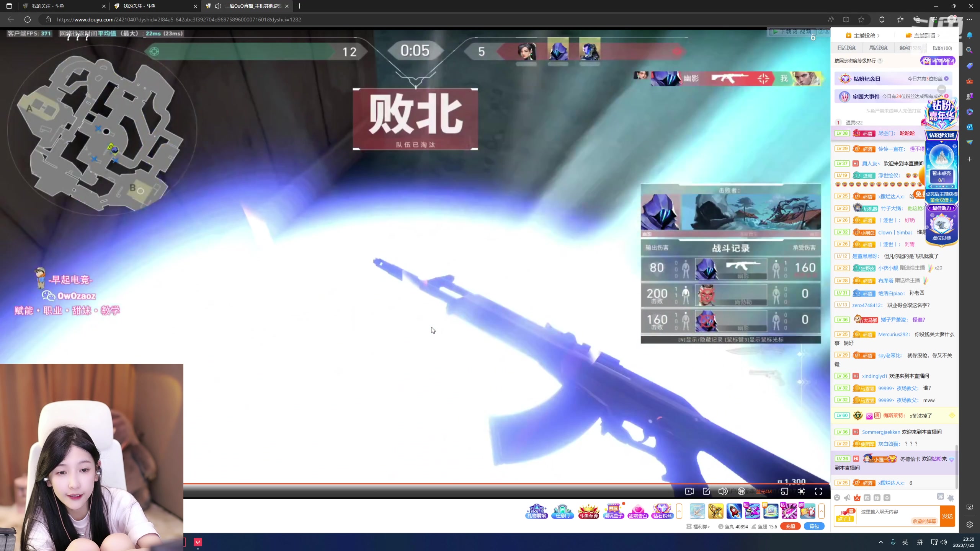
Task: Switch to the 周活跃度 tab
Action: point(878,48)
